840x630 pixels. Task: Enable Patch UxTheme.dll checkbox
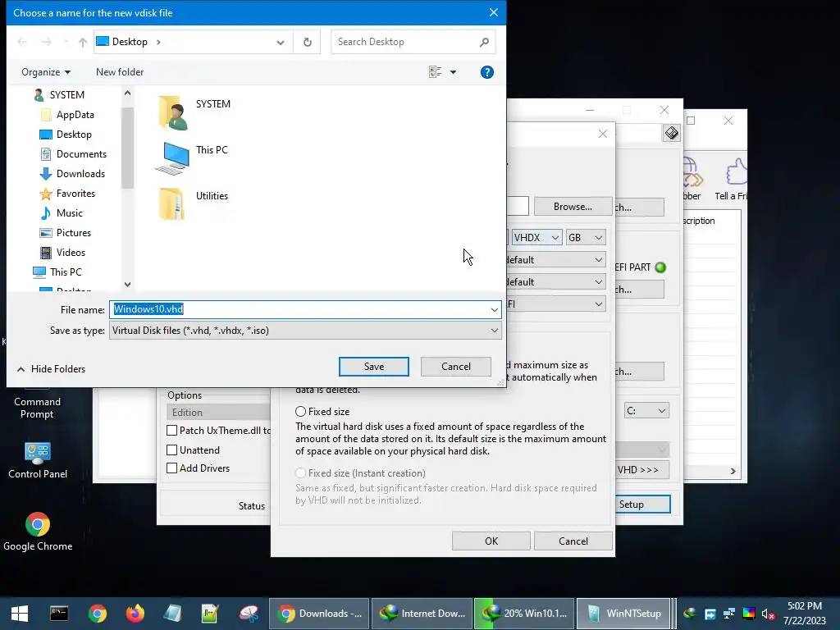click(172, 430)
